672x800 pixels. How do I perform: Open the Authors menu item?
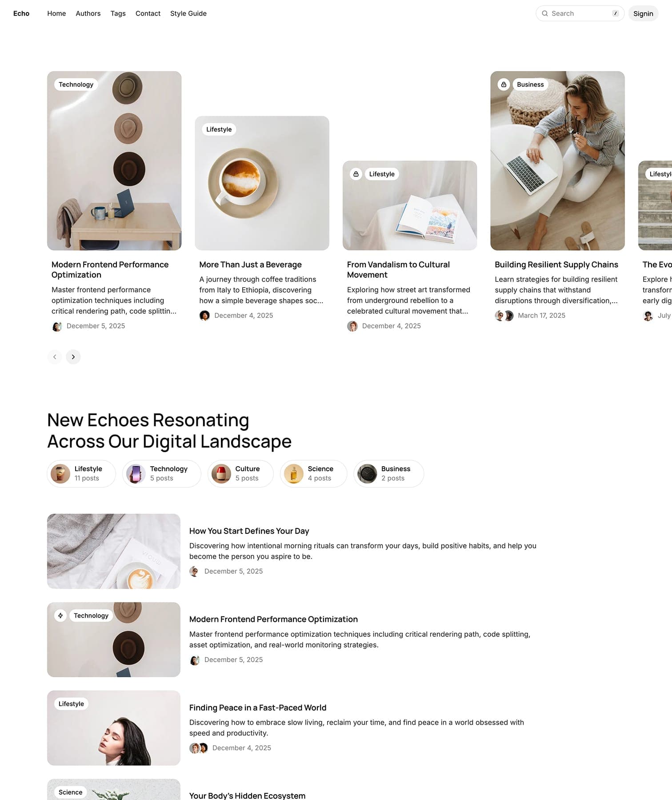point(88,13)
